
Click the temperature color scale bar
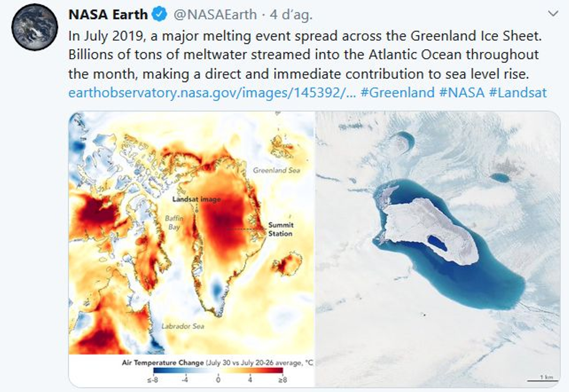(x=218, y=371)
